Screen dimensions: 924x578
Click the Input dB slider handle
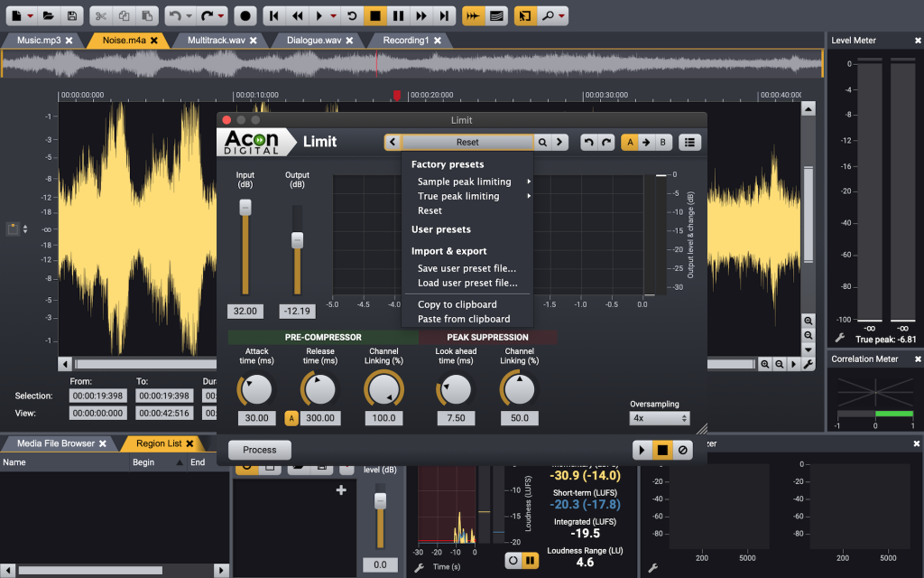coord(244,208)
